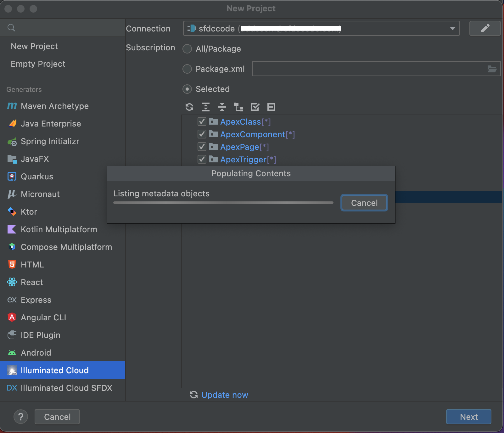Select the All/Package radio button
The width and height of the screenshot is (504, 433).
(x=187, y=49)
